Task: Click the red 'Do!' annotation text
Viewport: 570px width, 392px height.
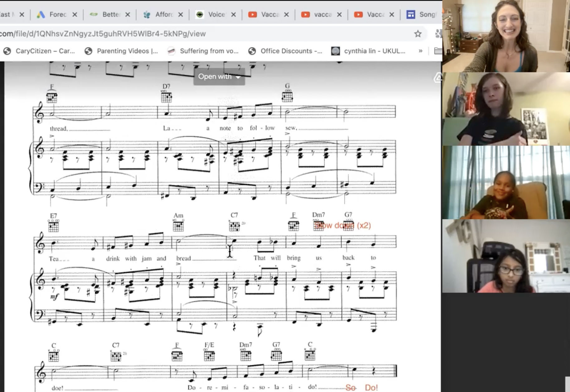Action: pyautogui.click(x=371, y=387)
